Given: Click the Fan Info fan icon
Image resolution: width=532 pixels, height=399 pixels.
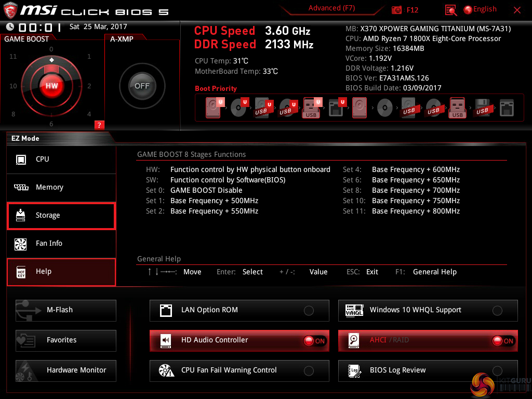Looking at the screenshot, I should click(21, 244).
